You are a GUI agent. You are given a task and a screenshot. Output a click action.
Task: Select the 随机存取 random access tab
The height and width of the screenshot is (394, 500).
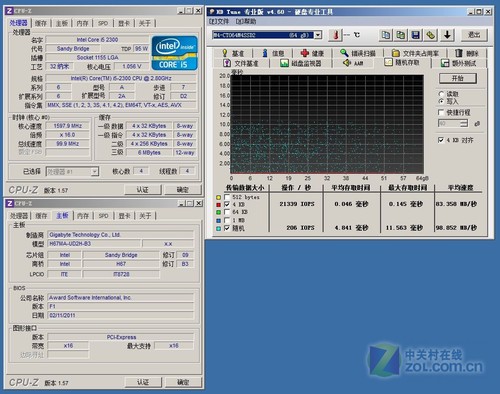(402, 63)
